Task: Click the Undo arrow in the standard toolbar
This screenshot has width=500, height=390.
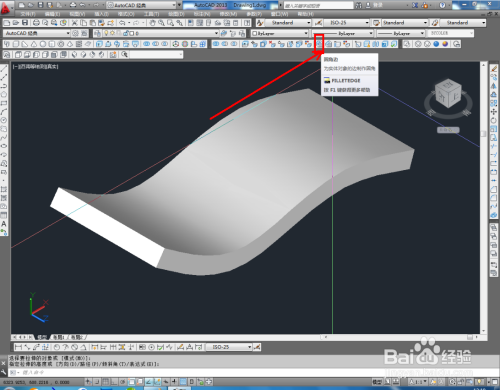Action: click(122, 23)
